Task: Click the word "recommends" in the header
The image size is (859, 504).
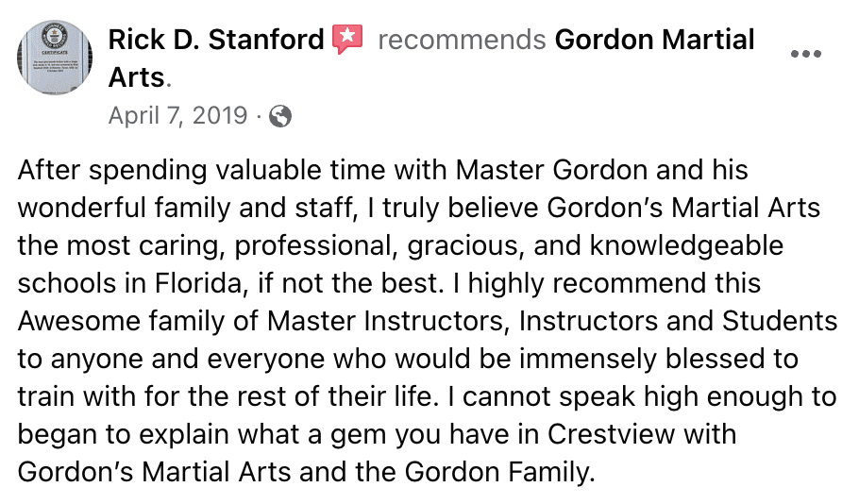Action: point(461,41)
